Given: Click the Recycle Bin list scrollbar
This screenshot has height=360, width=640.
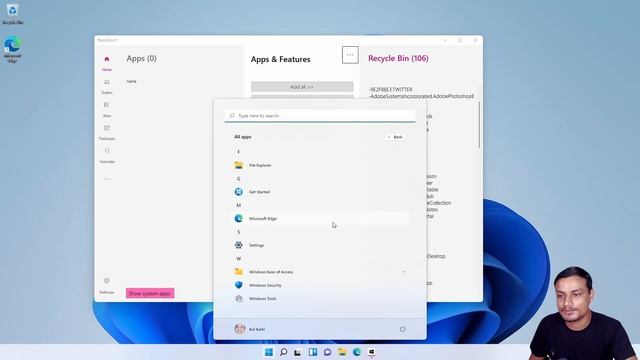Looking at the screenshot, I should [479, 124].
